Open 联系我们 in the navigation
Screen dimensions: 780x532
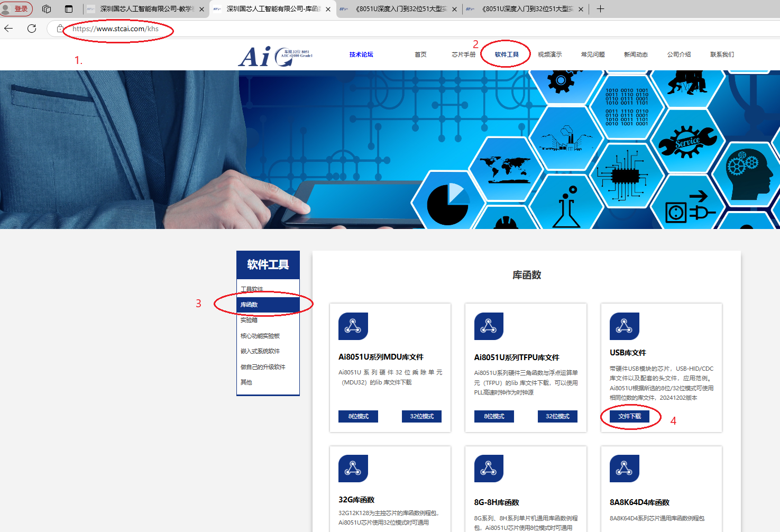(722, 54)
